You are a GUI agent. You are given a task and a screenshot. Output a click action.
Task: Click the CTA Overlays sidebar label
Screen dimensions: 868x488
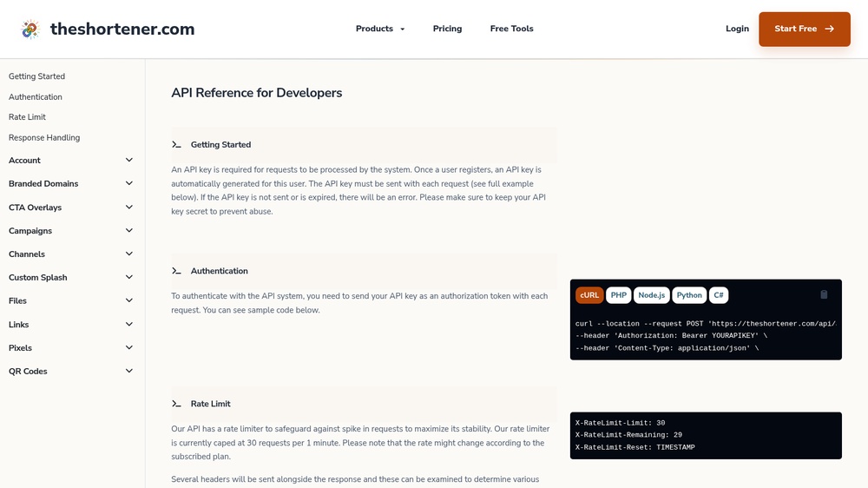(x=35, y=208)
